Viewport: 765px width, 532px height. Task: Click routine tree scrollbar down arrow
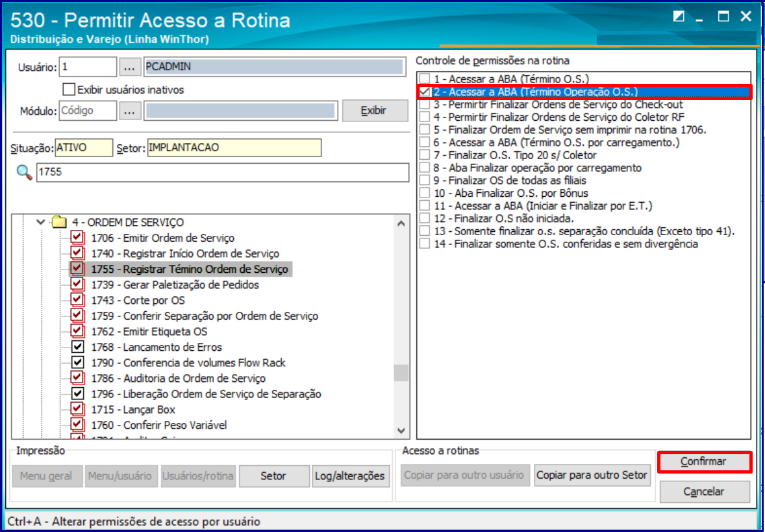(x=401, y=431)
